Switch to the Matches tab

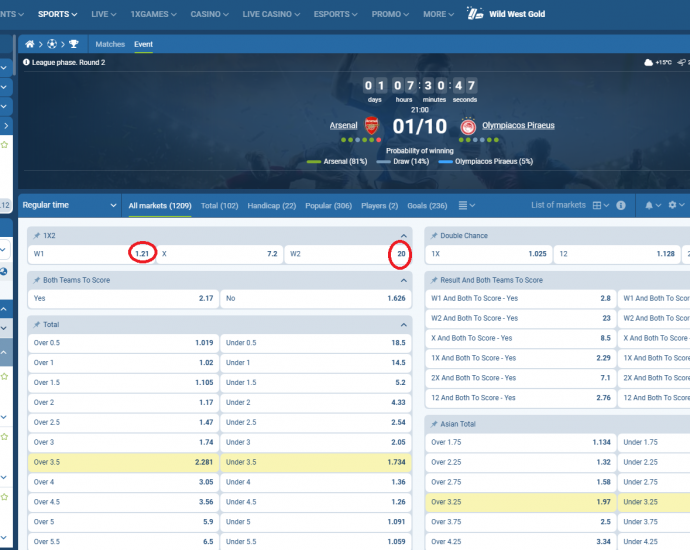click(x=110, y=44)
